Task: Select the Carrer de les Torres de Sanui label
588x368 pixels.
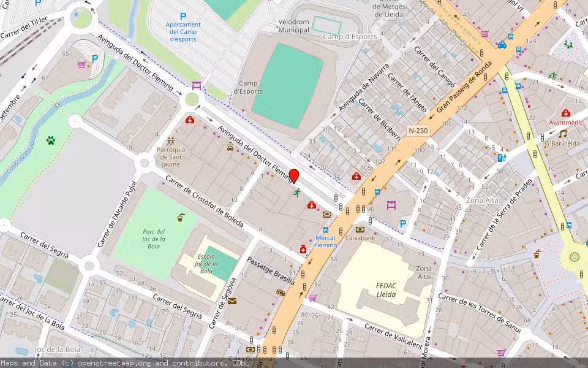Action: coord(480,313)
